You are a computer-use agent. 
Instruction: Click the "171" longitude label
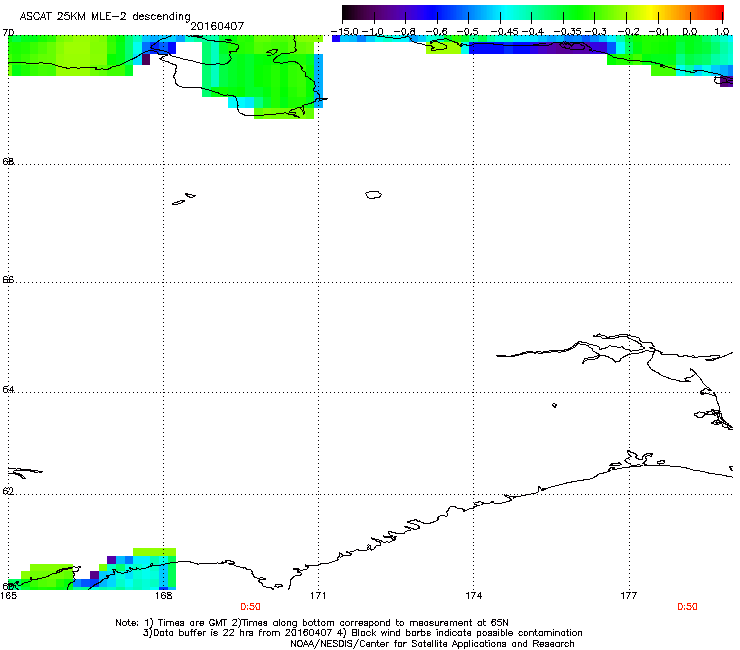[318, 596]
